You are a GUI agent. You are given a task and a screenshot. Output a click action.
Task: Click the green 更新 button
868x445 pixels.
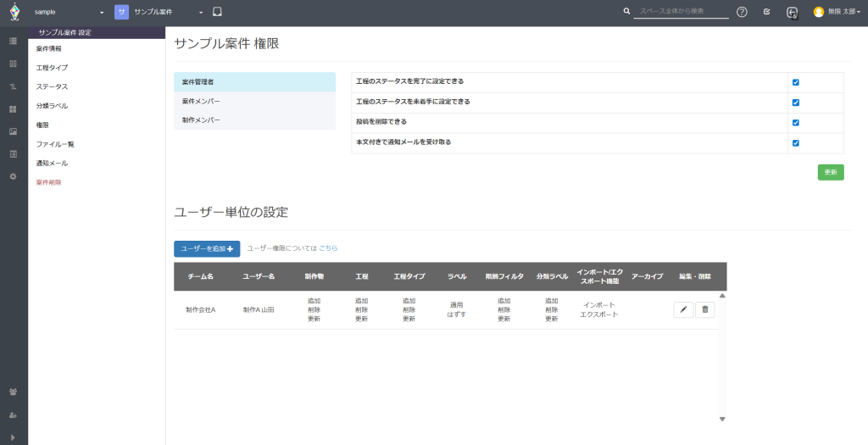[x=830, y=172]
